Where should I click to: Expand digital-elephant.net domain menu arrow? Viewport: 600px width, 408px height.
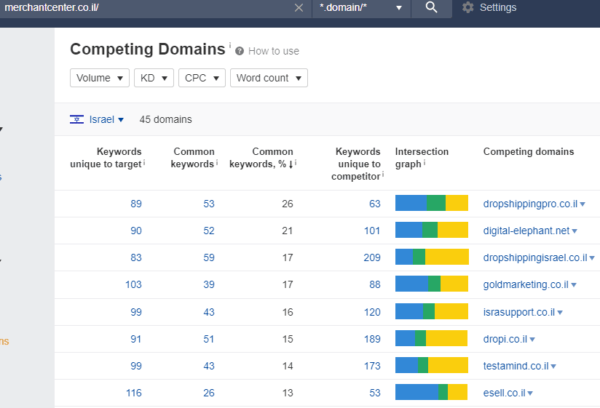574,231
